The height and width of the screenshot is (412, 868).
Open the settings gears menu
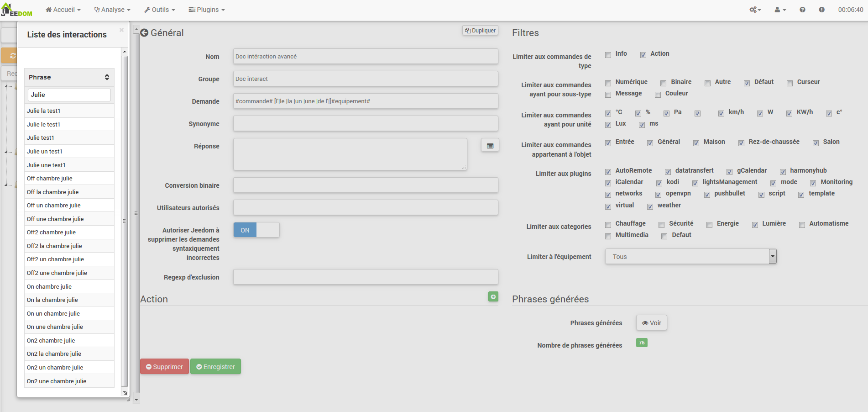pos(755,10)
